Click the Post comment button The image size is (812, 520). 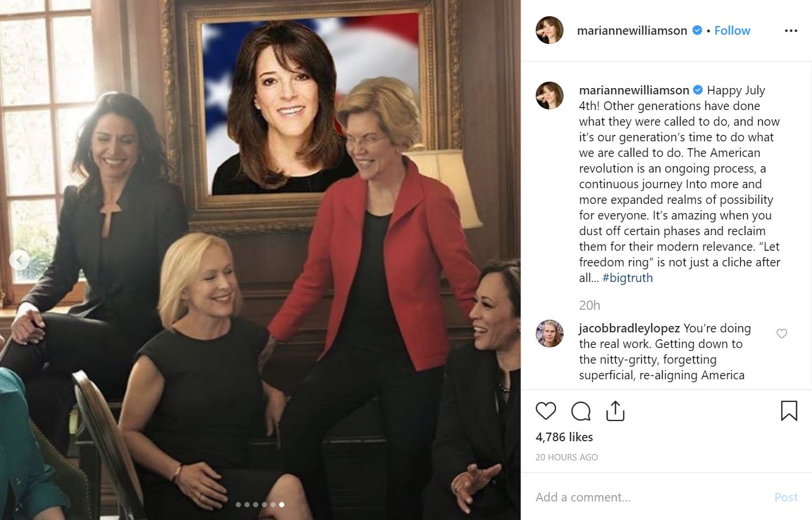(786, 497)
